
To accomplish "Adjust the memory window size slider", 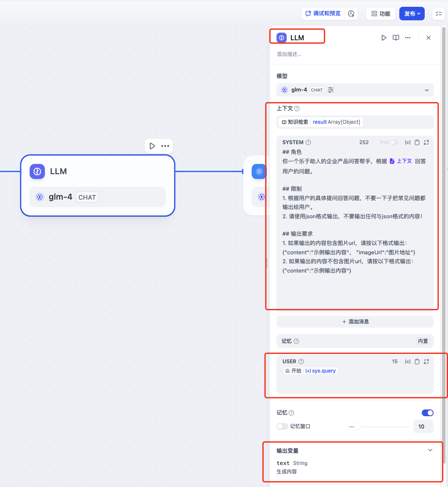I will click(x=357, y=426).
